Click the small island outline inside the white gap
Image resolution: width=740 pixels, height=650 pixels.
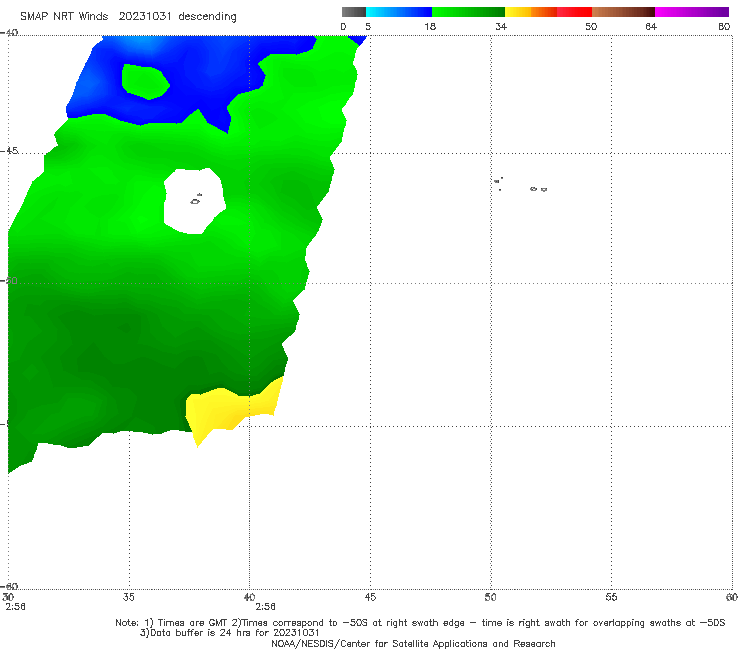point(196,200)
